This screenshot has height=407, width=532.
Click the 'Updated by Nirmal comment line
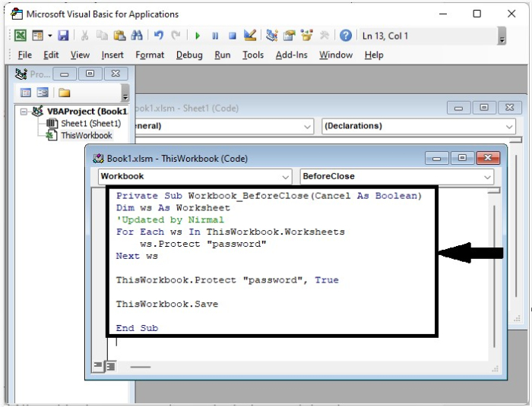[170, 219]
